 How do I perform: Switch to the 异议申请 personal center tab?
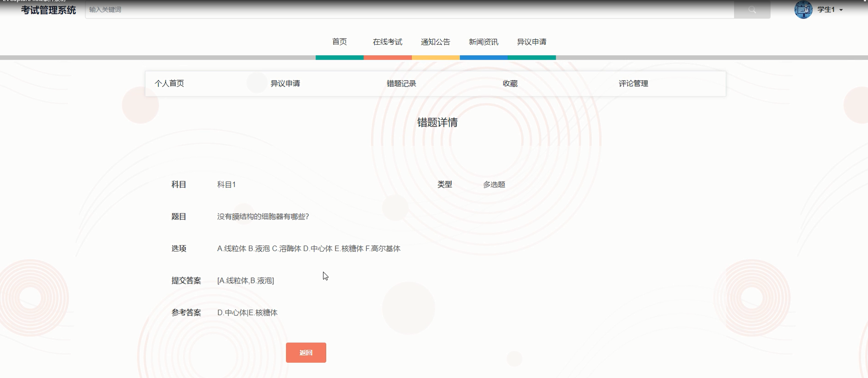285,84
